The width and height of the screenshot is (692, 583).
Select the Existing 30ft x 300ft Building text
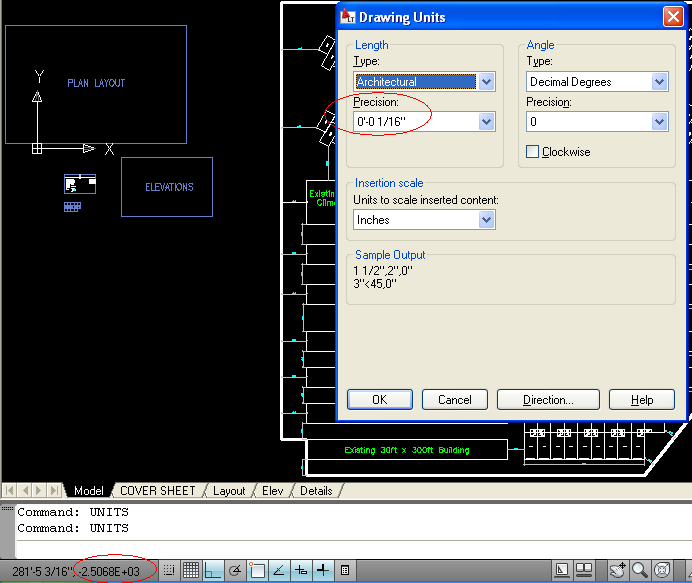(407, 450)
